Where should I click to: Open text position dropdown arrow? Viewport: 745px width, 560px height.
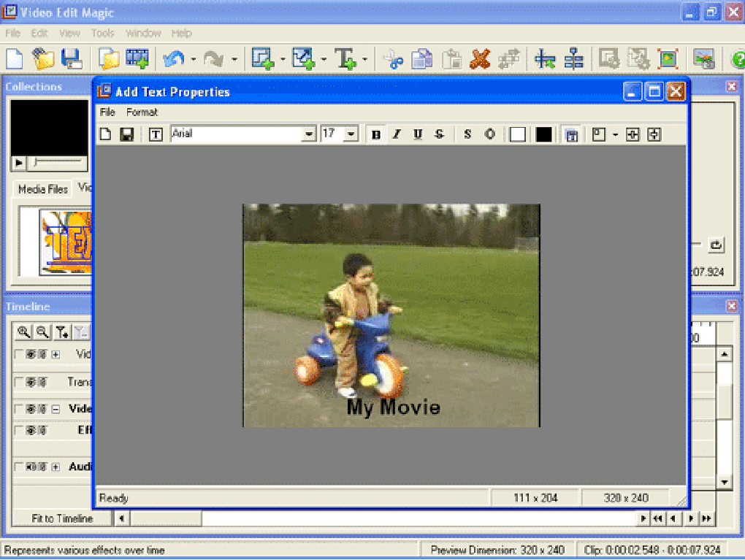[x=615, y=135]
